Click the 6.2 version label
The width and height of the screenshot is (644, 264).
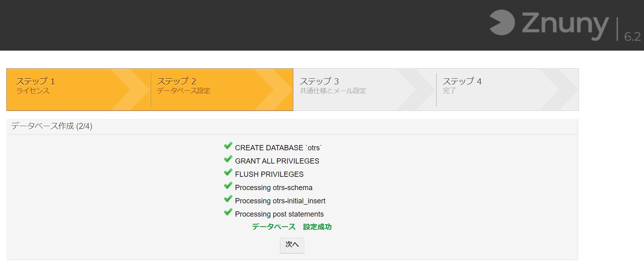click(632, 37)
